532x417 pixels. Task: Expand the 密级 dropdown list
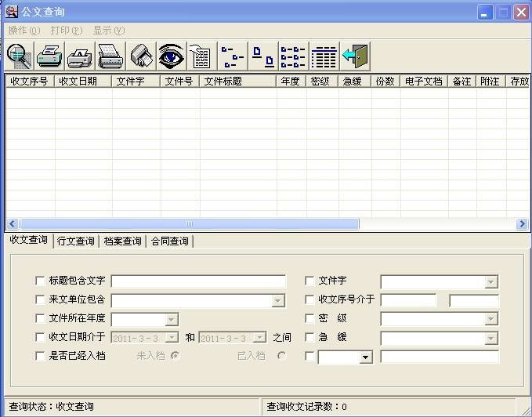[490, 319]
